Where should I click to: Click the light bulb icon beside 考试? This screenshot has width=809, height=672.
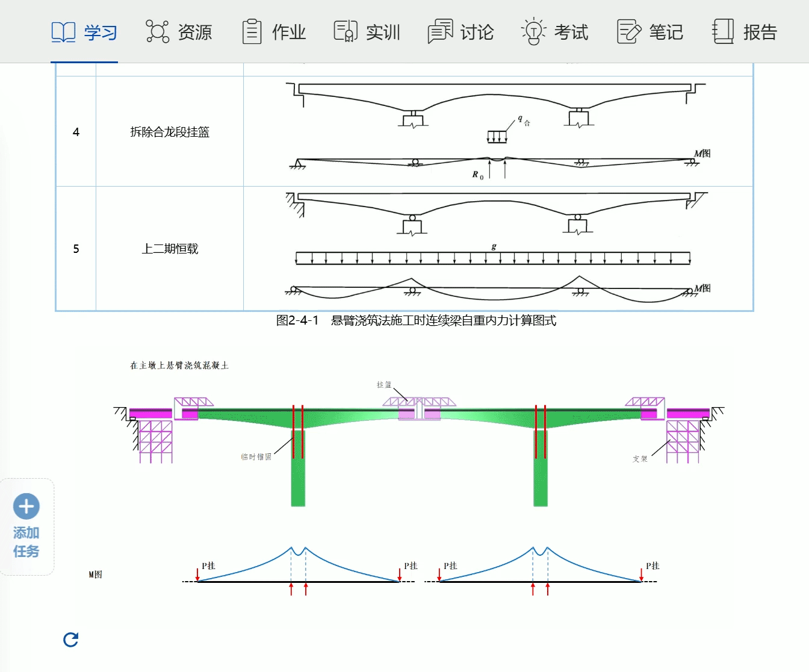533,31
